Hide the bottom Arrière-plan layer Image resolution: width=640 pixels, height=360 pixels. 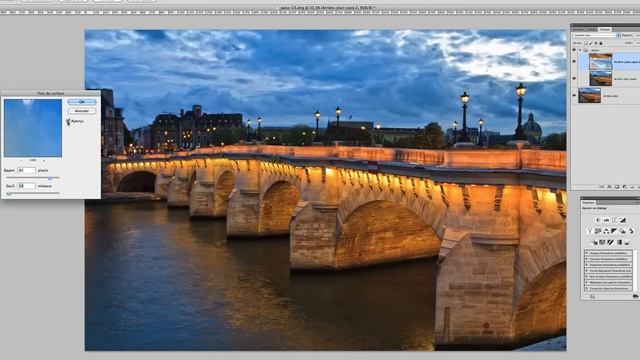574,95
